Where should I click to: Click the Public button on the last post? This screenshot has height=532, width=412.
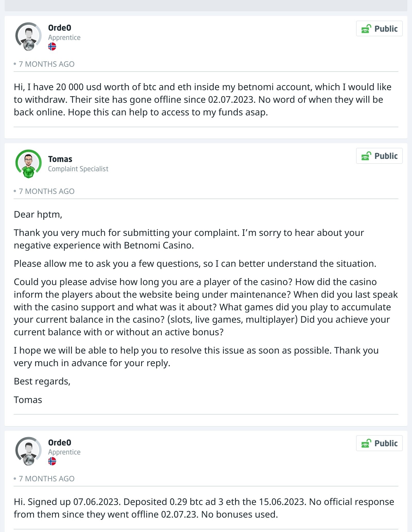(379, 443)
